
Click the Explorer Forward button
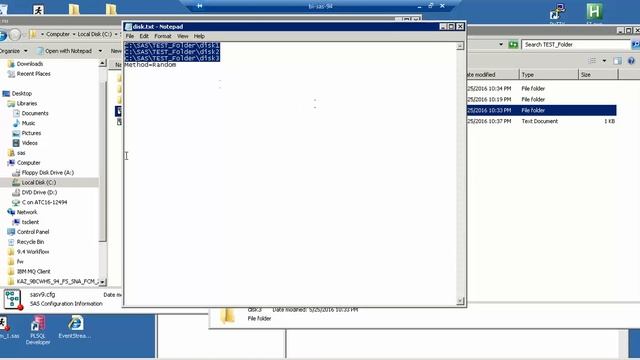pos(15,35)
